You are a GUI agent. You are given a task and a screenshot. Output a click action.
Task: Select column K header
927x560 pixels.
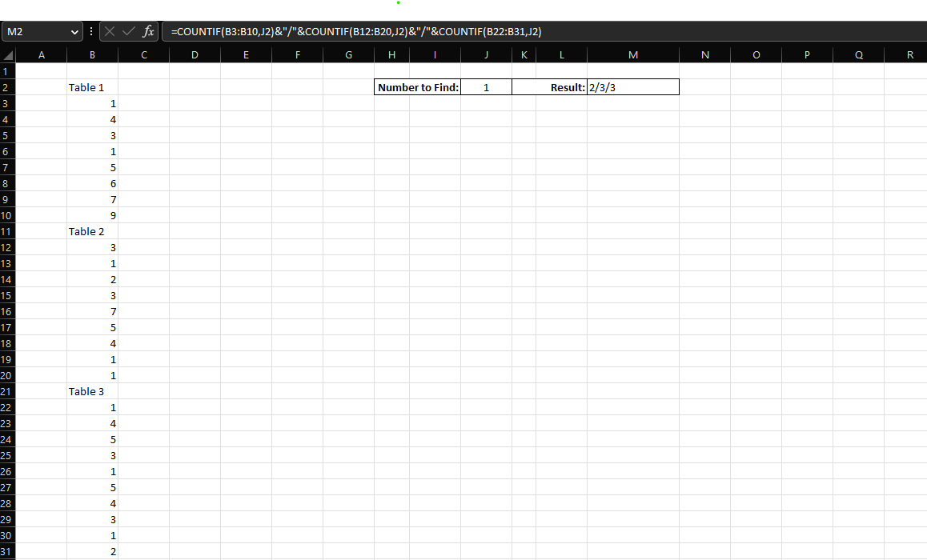pyautogui.click(x=524, y=55)
